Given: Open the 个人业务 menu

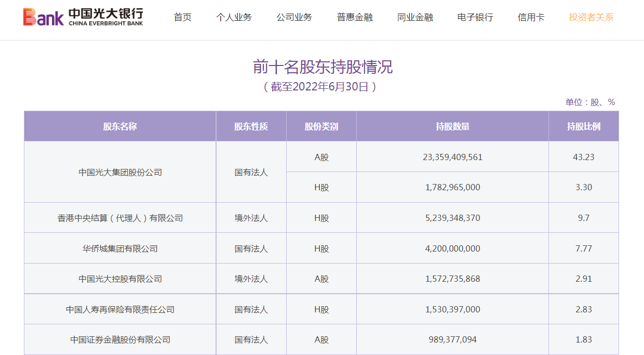Looking at the screenshot, I should pos(234,17).
